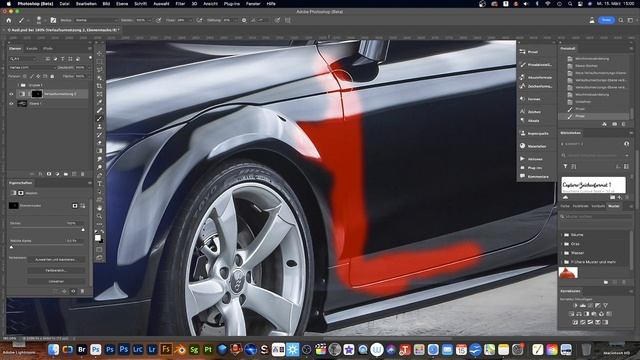Open the Aktionen panel icon
The height and width of the screenshot is (360, 640).
(523, 159)
